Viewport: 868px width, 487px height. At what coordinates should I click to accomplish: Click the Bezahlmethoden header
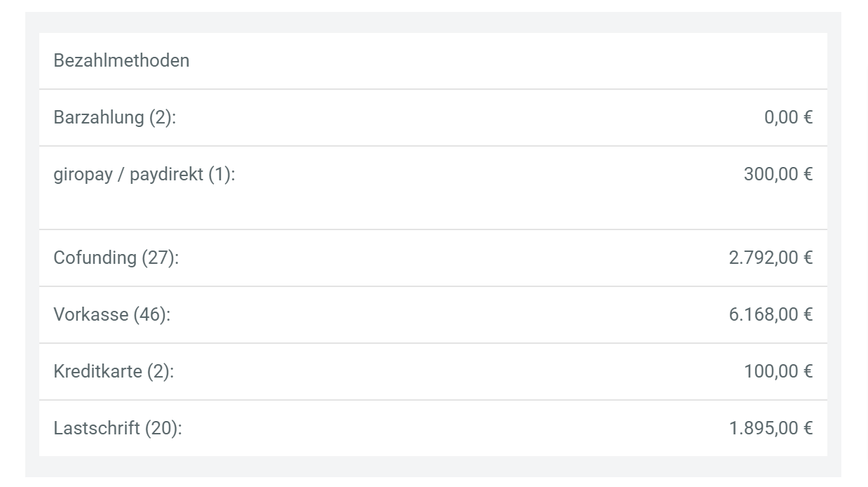click(x=121, y=61)
